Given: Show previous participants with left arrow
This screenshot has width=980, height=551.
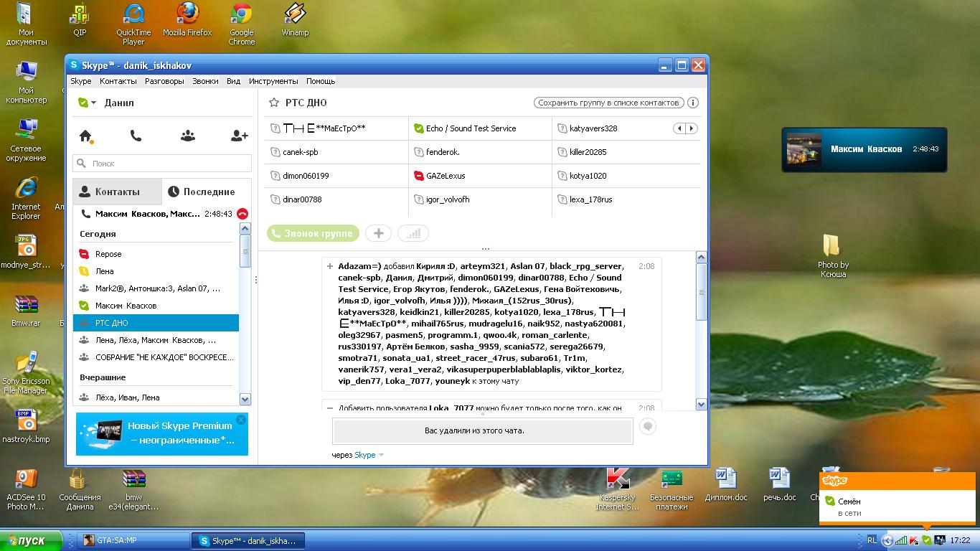Looking at the screenshot, I should (x=679, y=128).
